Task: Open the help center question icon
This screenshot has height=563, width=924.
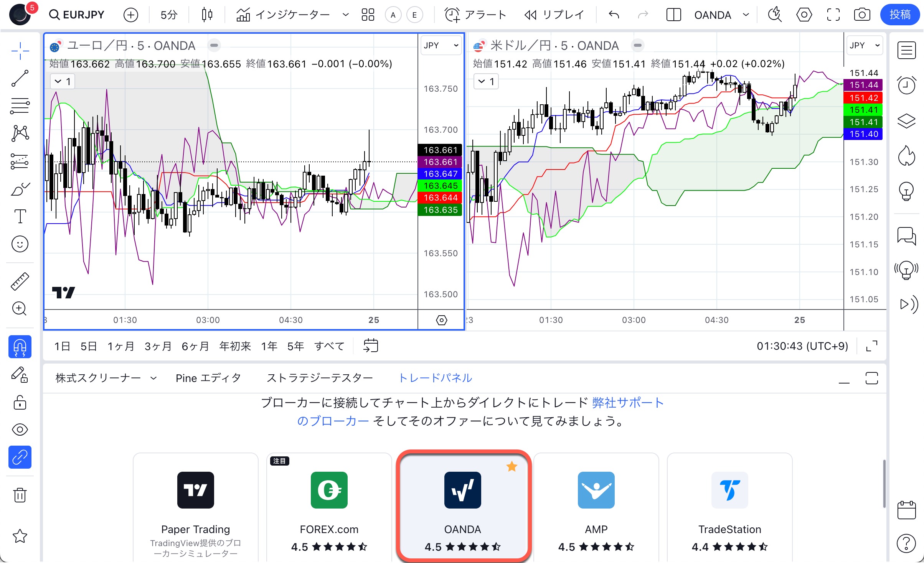Action: click(x=906, y=543)
